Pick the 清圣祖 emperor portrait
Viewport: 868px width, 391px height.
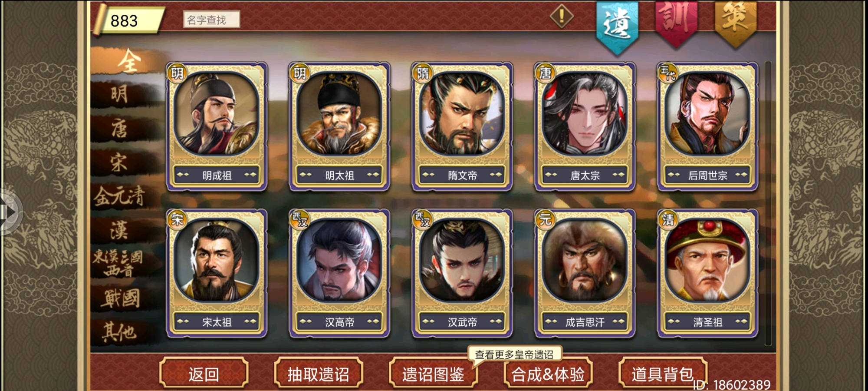pyautogui.click(x=707, y=273)
